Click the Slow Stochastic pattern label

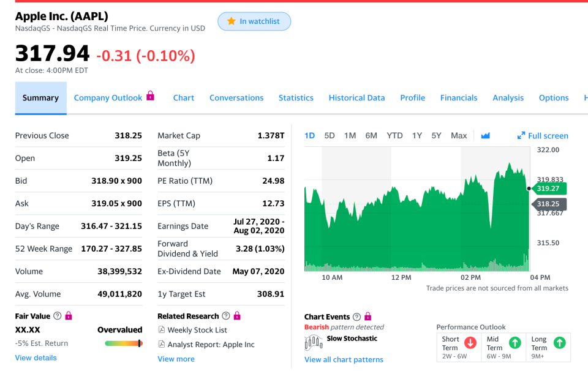pyautogui.click(x=352, y=339)
